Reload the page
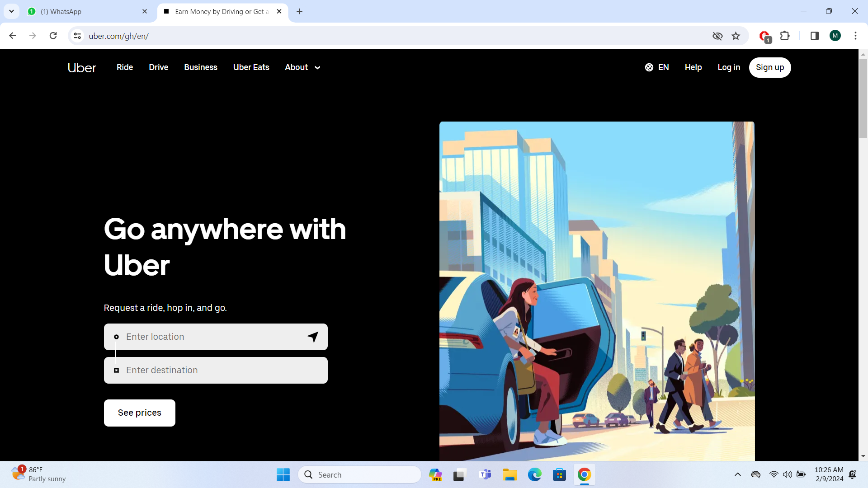Viewport: 868px width, 488px height. coord(53,36)
